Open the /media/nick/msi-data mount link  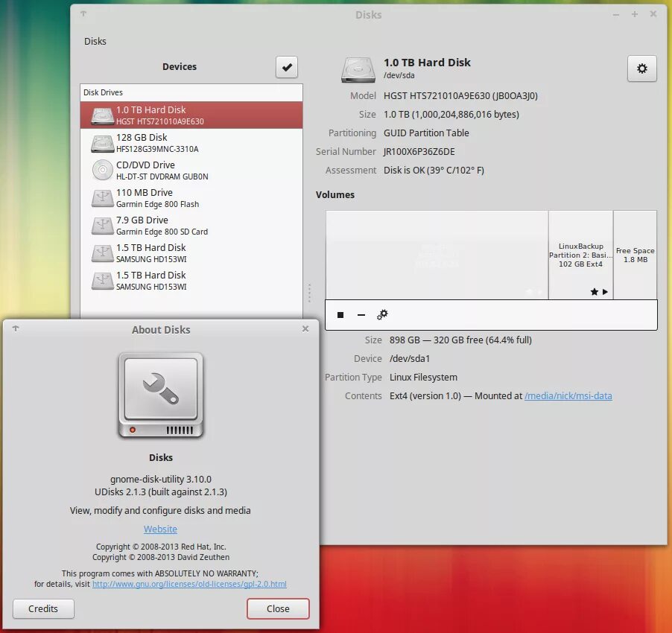[x=568, y=395]
